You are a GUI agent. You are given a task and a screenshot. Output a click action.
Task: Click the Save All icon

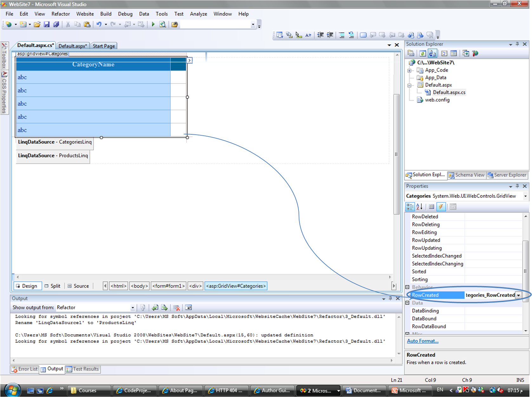pos(56,24)
